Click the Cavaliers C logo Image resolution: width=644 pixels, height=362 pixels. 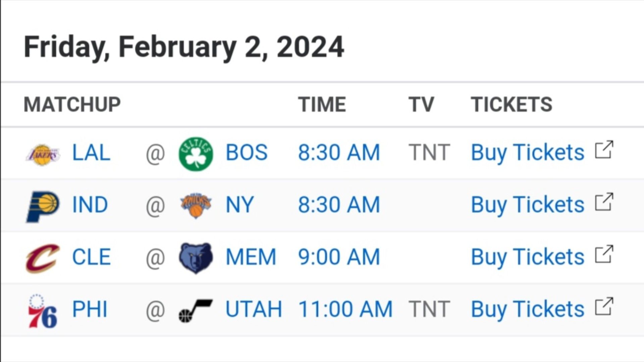click(x=43, y=258)
